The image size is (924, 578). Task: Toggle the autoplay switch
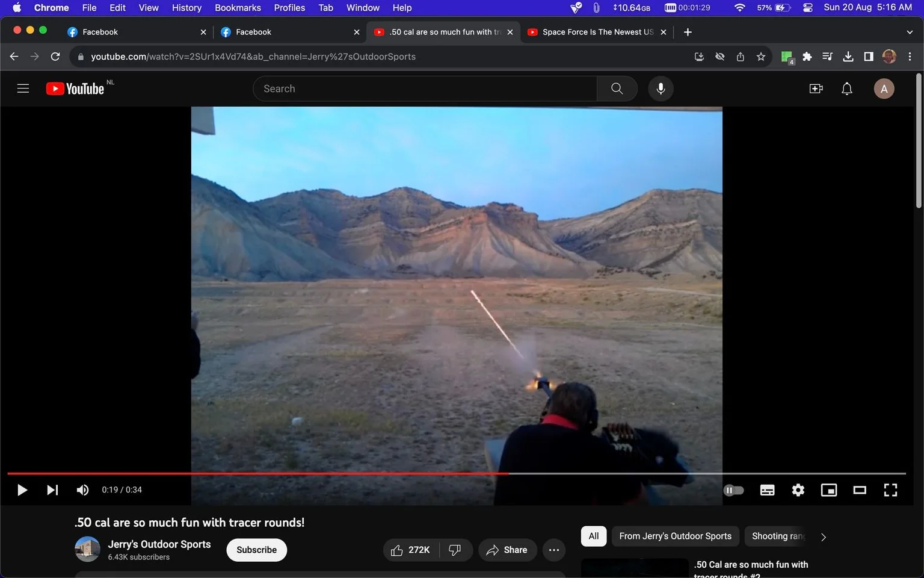point(733,490)
